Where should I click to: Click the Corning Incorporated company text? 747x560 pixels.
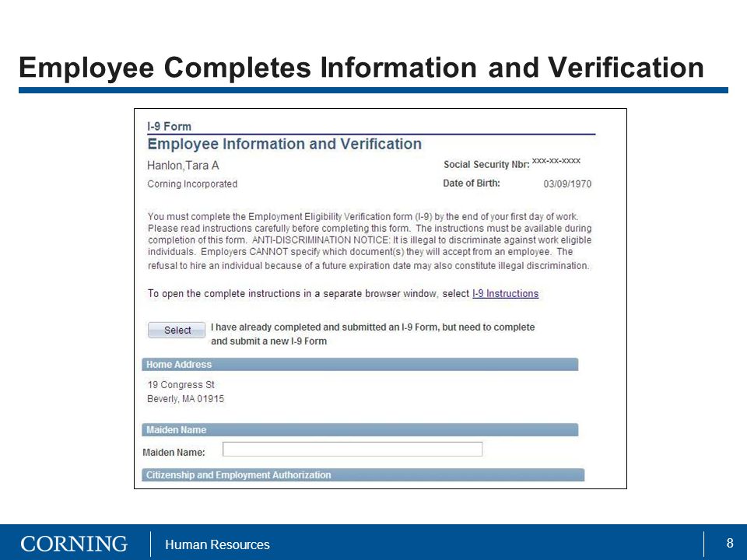click(192, 184)
